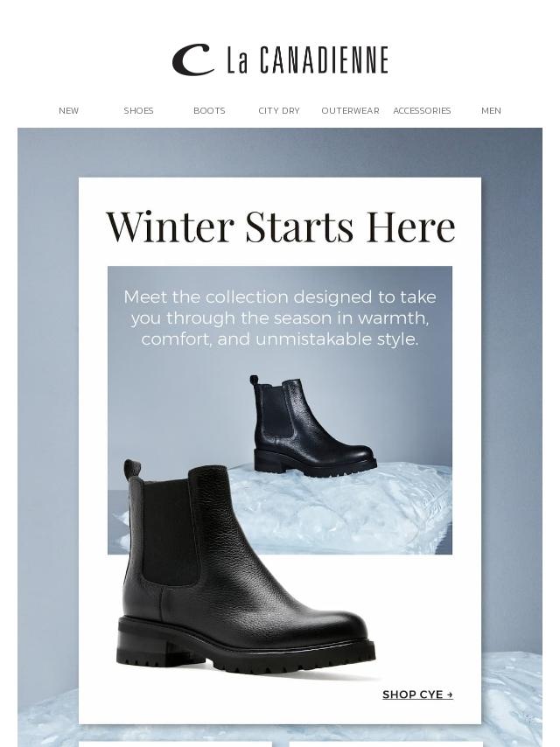Click the Winter Starts Here headline
The image size is (560, 747).
tap(280, 226)
